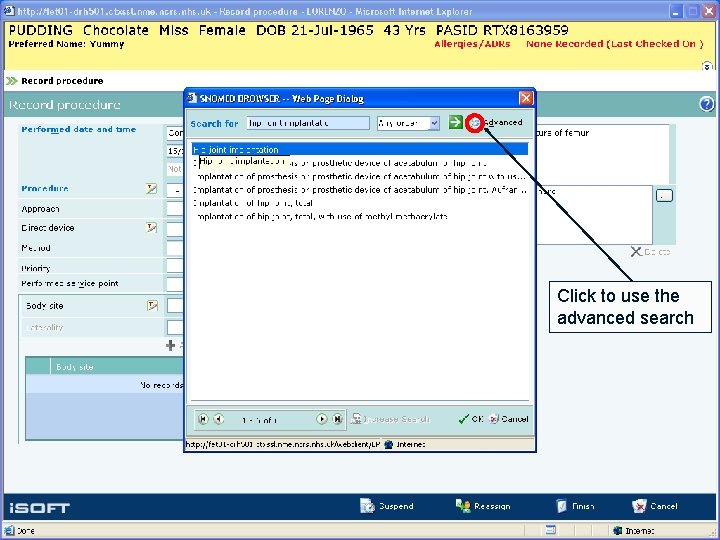The height and width of the screenshot is (540, 720).
Task: Go to first results page
Action: point(203,419)
